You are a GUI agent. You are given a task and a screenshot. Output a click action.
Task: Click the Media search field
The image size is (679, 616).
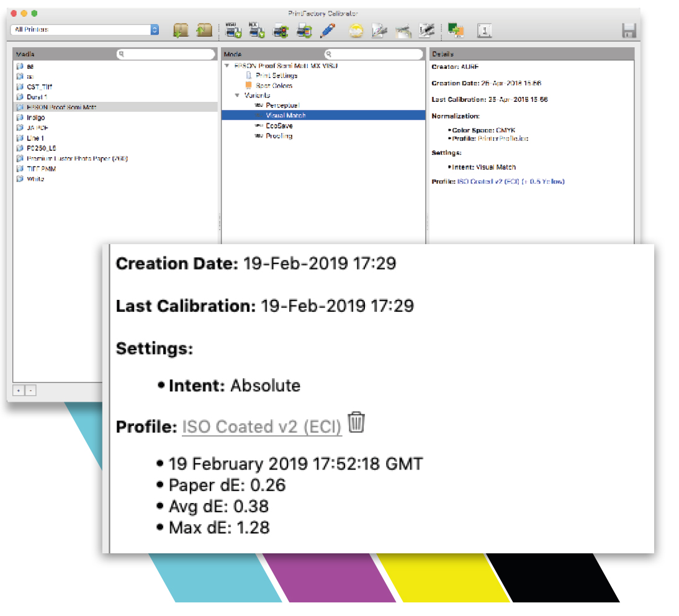(166, 54)
